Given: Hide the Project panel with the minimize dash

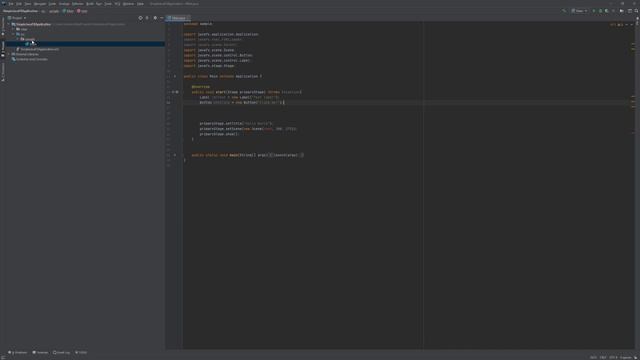Looking at the screenshot, I should click(x=162, y=18).
